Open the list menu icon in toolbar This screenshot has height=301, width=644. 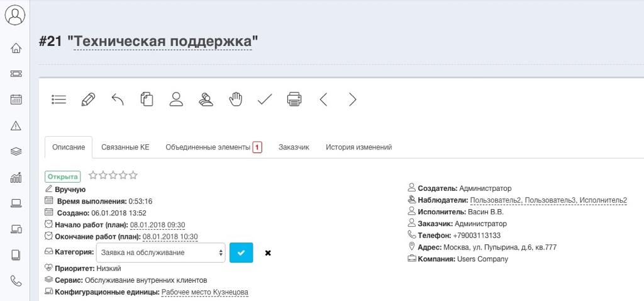[x=59, y=99]
